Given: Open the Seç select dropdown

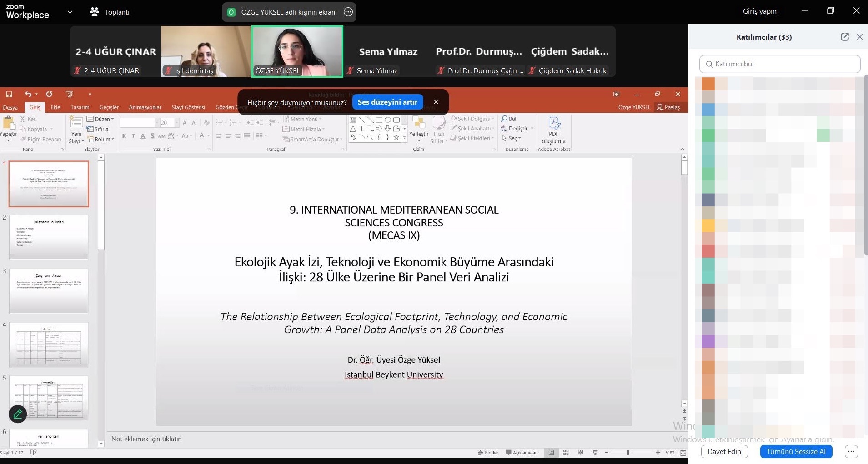Looking at the screenshot, I should (511, 138).
